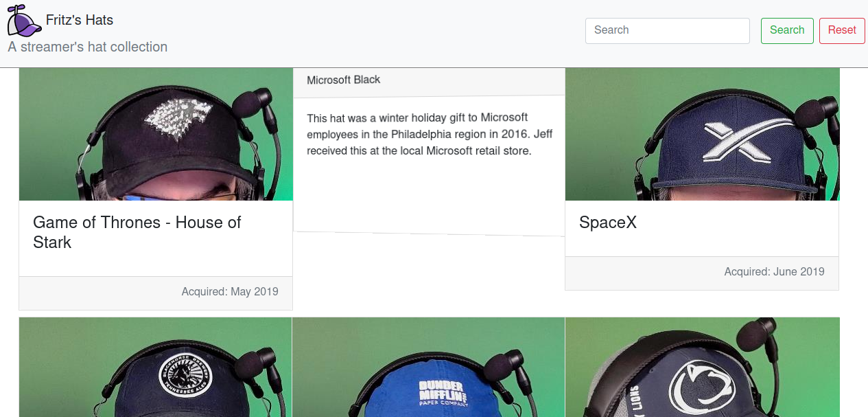Open the Fritz's Hats home link

[x=80, y=20]
